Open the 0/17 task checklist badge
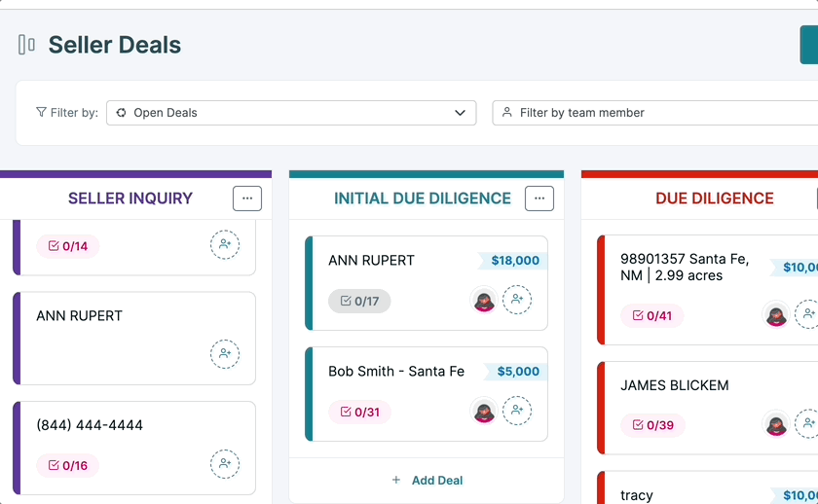This screenshot has height=504, width=818. (359, 302)
